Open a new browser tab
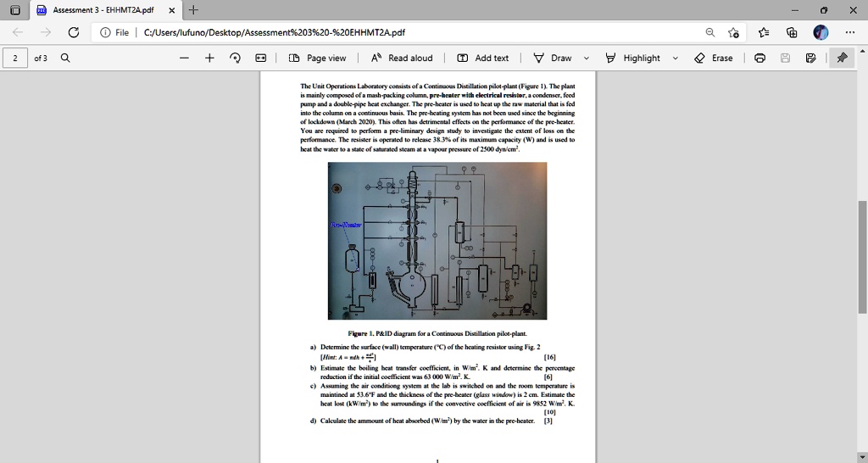Image resolution: width=868 pixels, height=463 pixels. point(193,10)
